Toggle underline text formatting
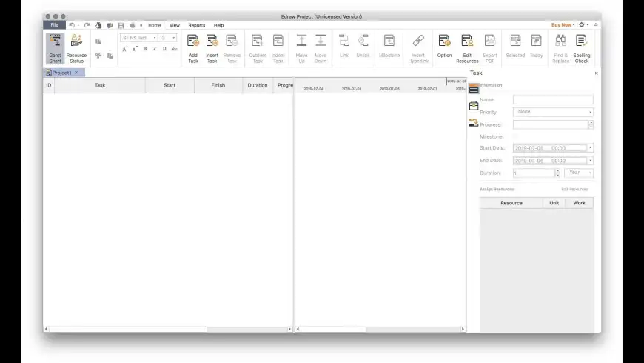The height and width of the screenshot is (363, 644). (164, 49)
